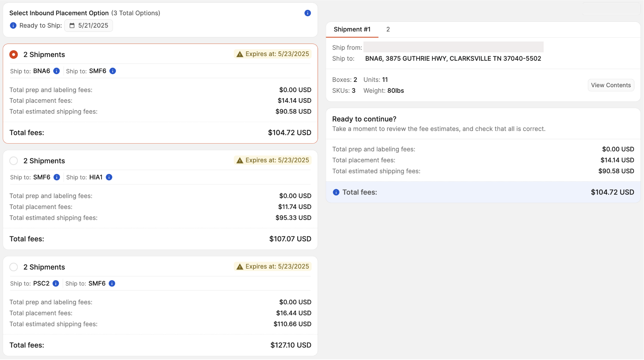
Task: Click info icon next to PSC2 destination
Action: (56, 283)
